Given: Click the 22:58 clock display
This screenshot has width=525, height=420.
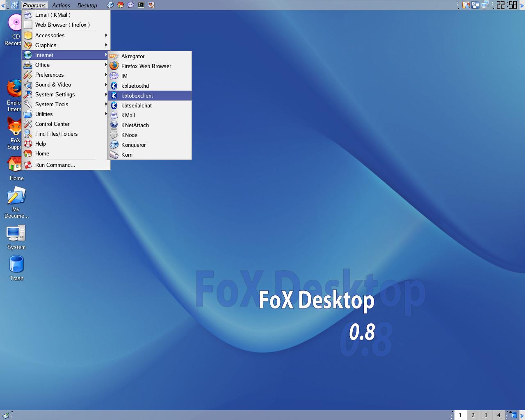Looking at the screenshot, I should [x=507, y=5].
